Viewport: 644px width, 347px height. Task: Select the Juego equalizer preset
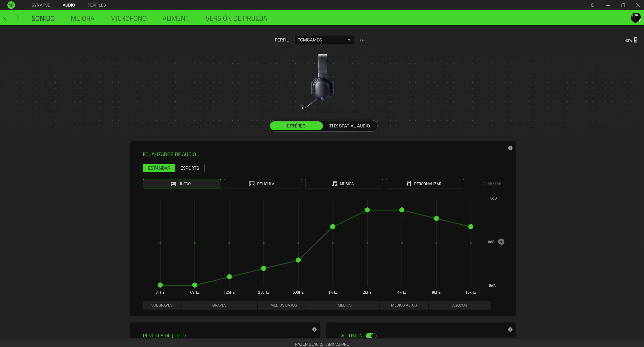tap(182, 184)
